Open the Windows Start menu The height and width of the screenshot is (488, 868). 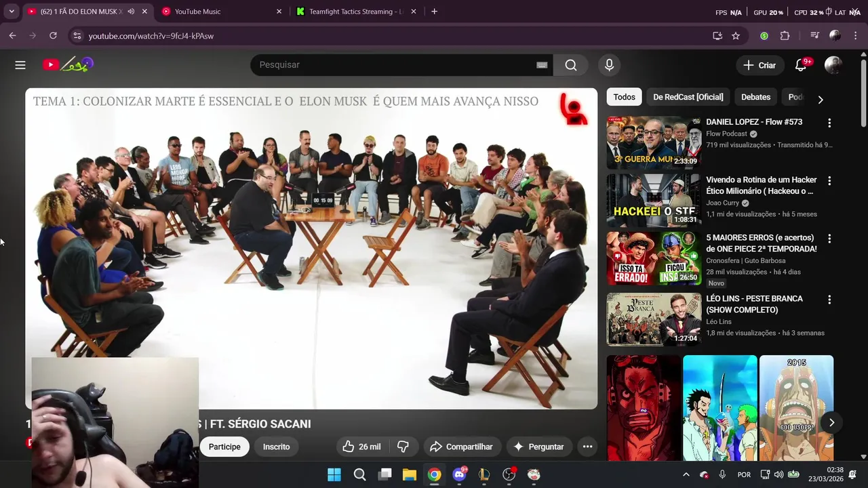point(334,474)
